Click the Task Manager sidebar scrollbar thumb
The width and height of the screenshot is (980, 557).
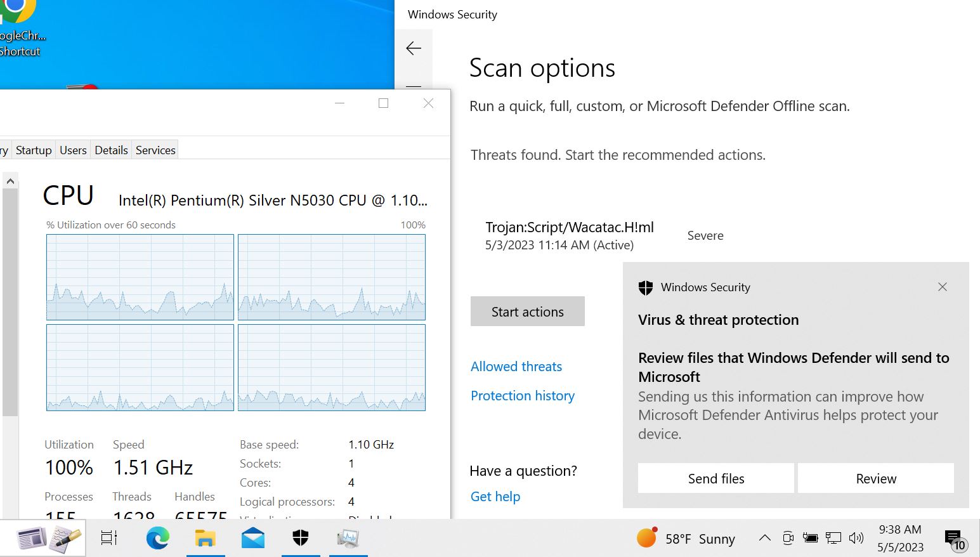click(x=10, y=303)
